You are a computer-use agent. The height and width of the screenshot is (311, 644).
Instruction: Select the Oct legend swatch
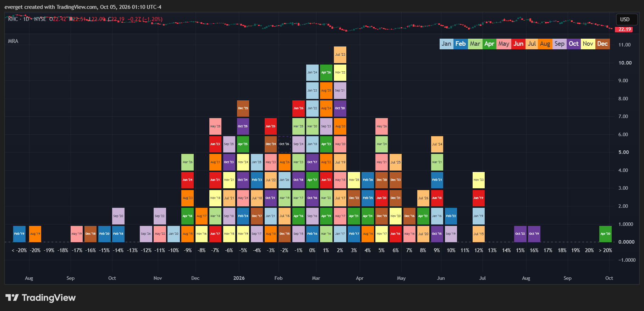point(574,44)
